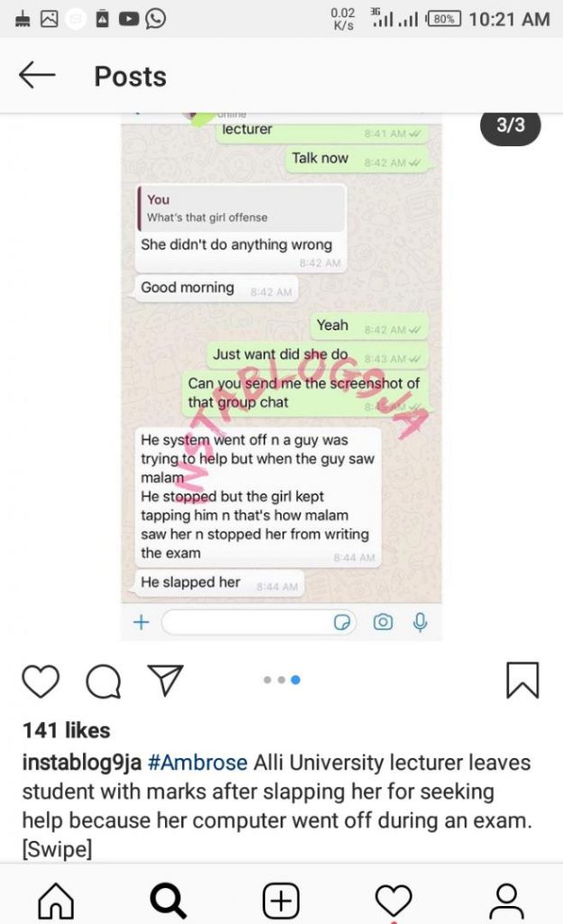The height and width of the screenshot is (924, 563).
Task: Open activity heart in bottom navigation
Action: click(393, 901)
